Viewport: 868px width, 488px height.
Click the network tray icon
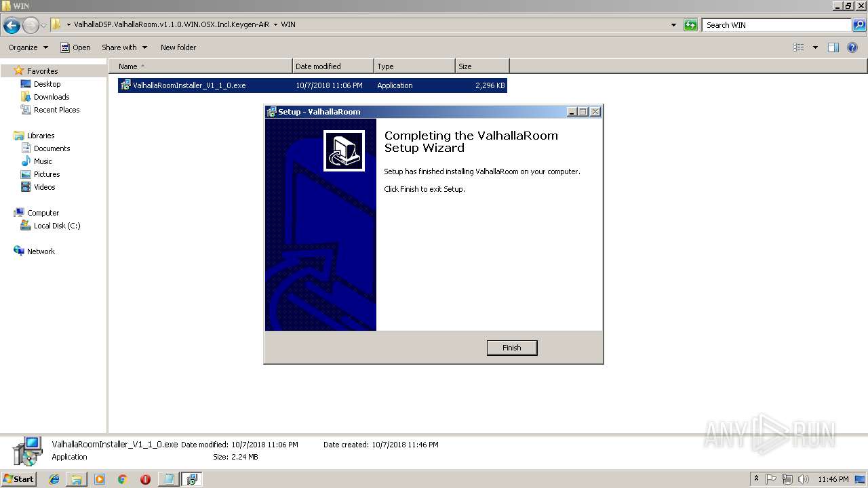click(787, 479)
